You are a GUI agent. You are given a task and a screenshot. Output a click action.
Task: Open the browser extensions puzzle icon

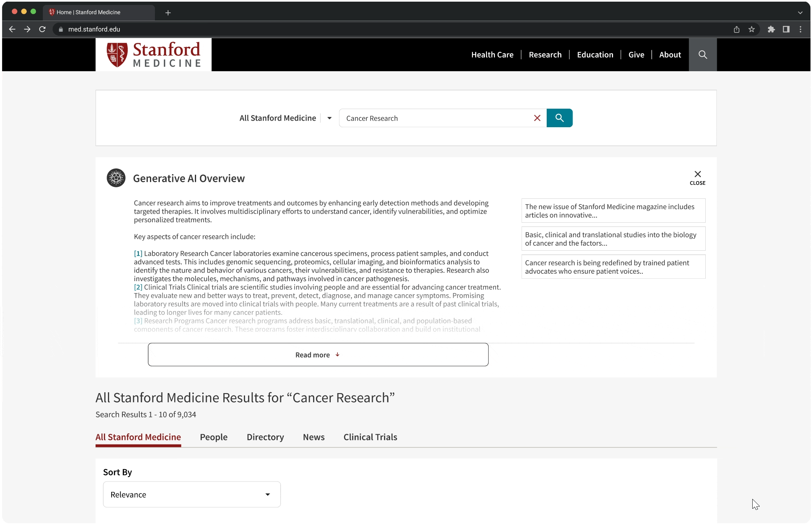tap(771, 29)
